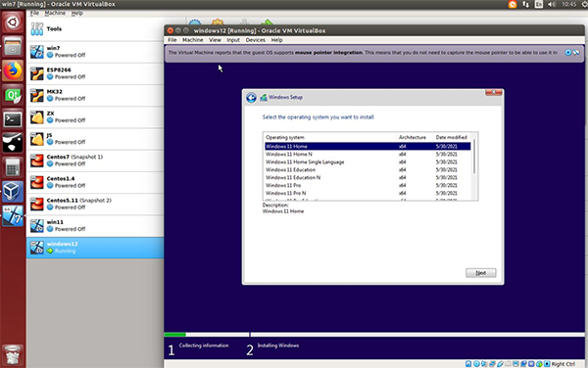588x368 pixels.
Task: Click the USB devices status bar icon
Action: (x=500, y=364)
